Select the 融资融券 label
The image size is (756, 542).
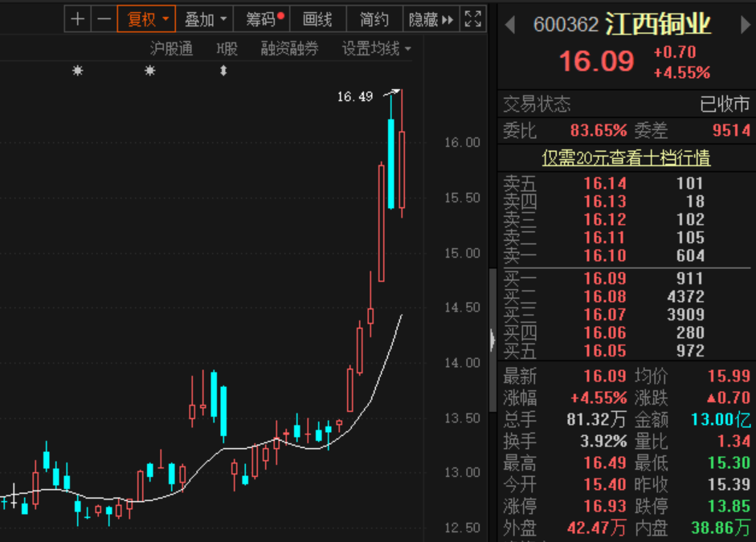[x=289, y=49]
